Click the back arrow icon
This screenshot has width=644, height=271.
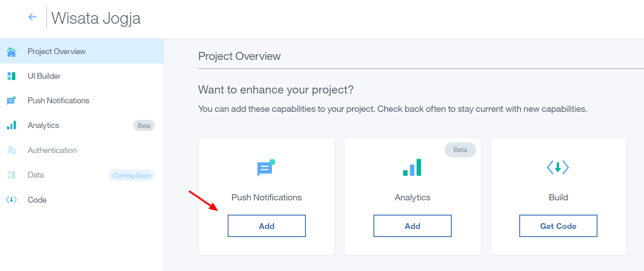[x=33, y=17]
